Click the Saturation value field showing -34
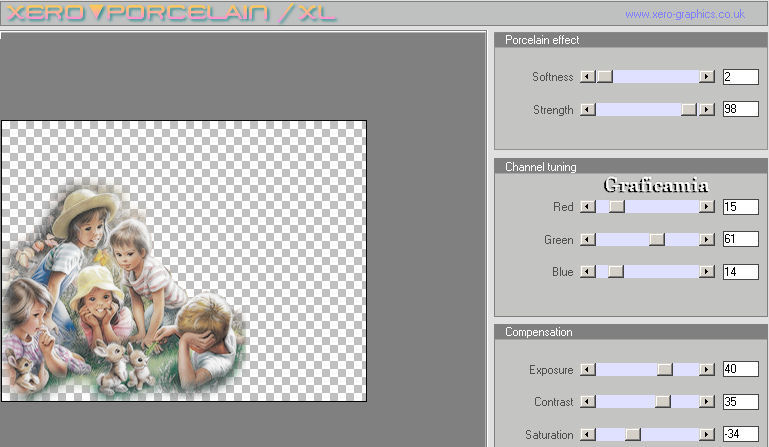769x447 pixels. (x=741, y=434)
